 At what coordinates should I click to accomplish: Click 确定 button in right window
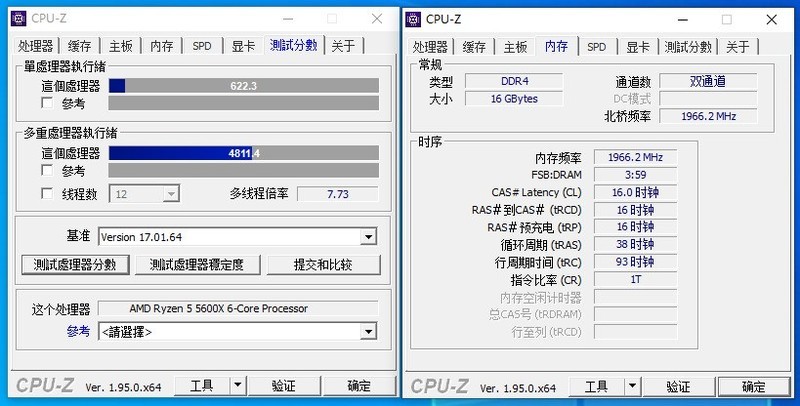coord(754,387)
